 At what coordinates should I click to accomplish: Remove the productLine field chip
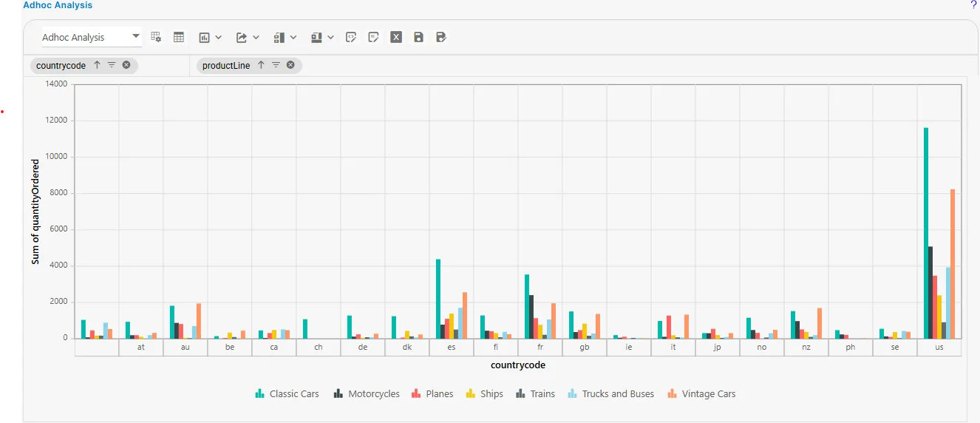(x=290, y=65)
